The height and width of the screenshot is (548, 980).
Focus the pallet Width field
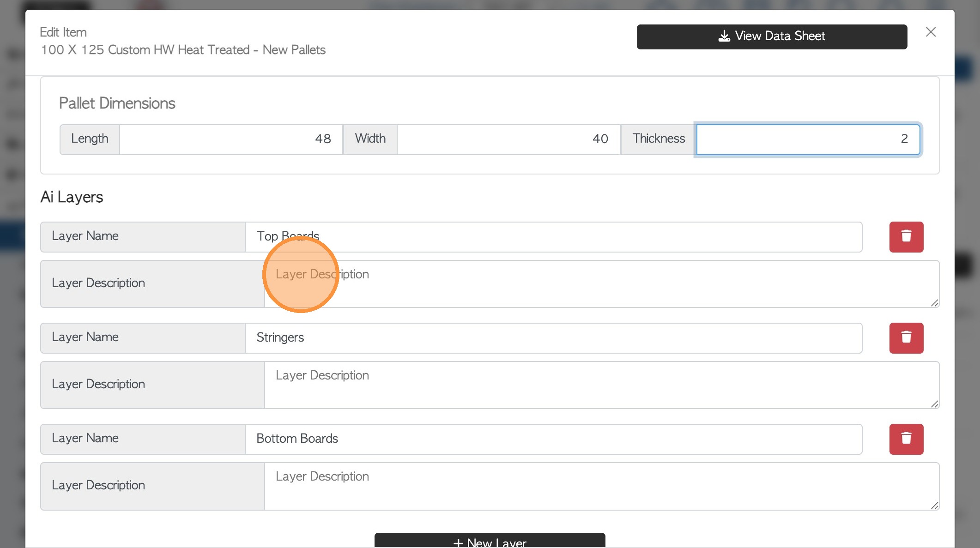pyautogui.click(x=508, y=139)
